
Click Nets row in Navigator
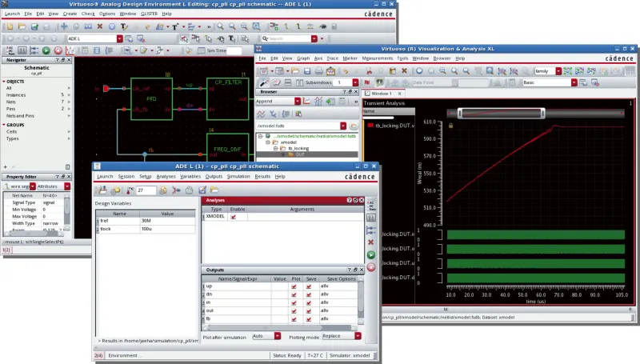click(37, 102)
